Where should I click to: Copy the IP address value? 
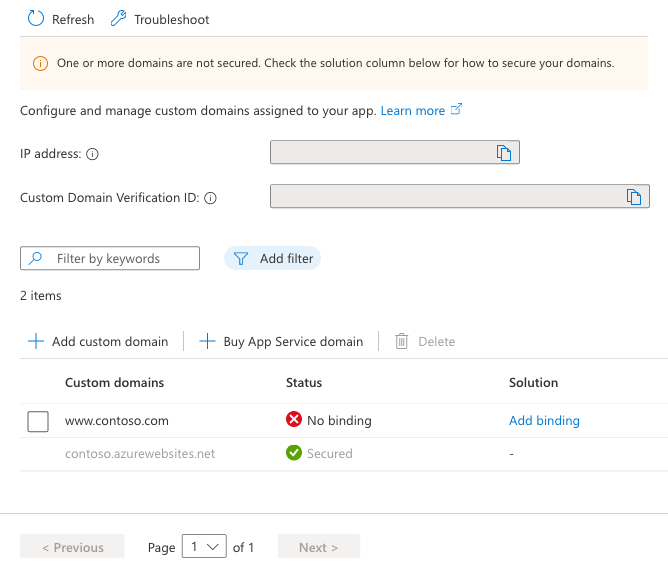point(504,153)
